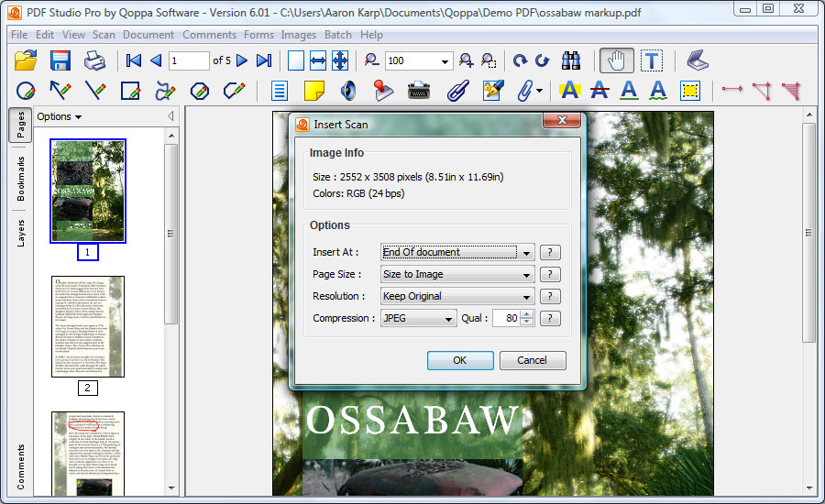Click the Qual value stepper arrows
Image resolution: width=825 pixels, height=504 pixels.
coord(527,318)
